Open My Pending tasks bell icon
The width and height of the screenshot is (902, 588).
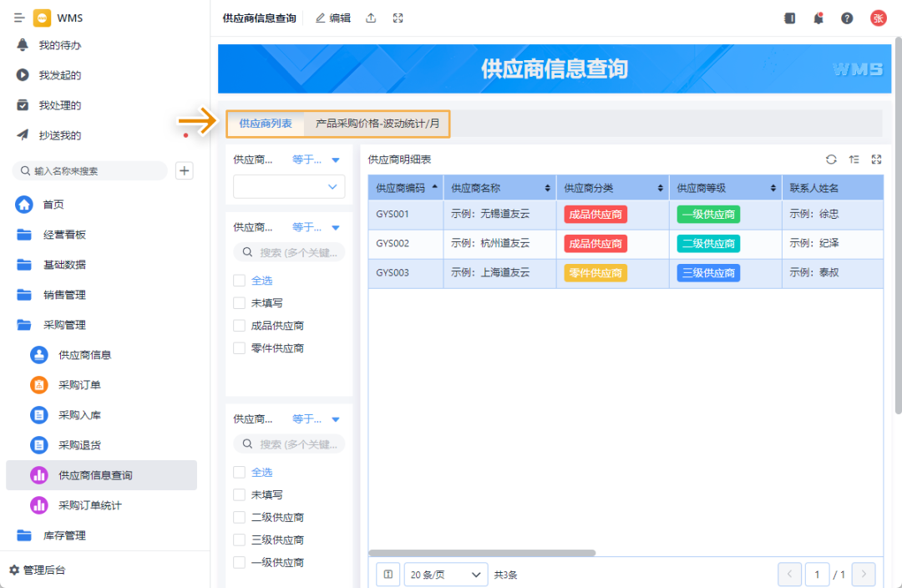click(23, 45)
